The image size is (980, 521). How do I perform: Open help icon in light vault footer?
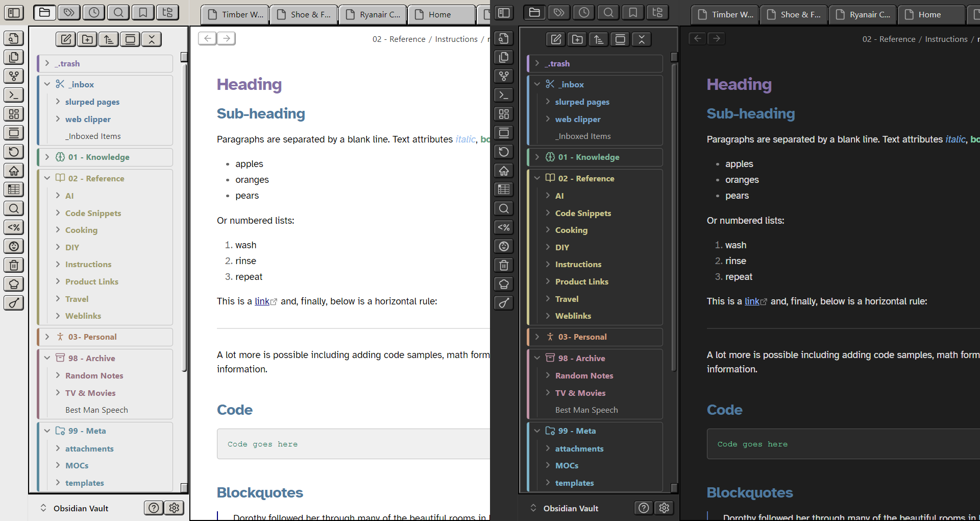pyautogui.click(x=154, y=508)
